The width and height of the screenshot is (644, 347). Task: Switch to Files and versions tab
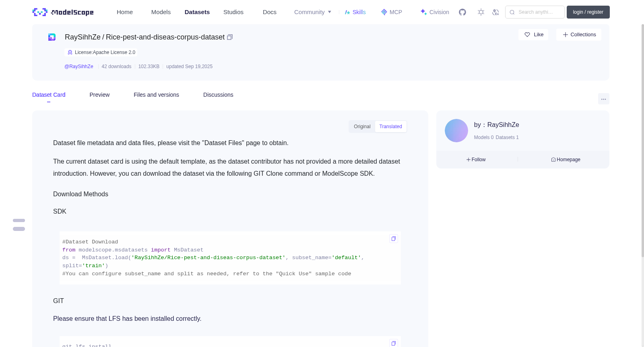click(x=156, y=95)
